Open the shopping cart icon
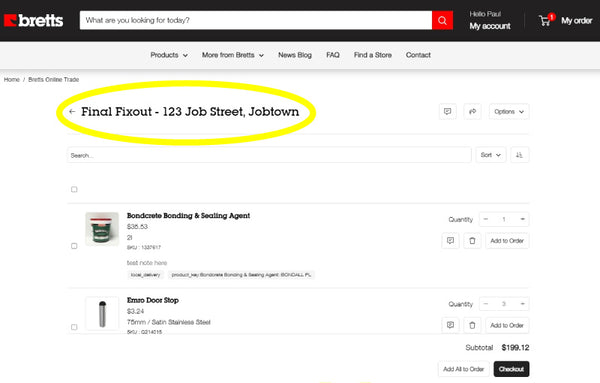The image size is (600, 383). click(546, 20)
